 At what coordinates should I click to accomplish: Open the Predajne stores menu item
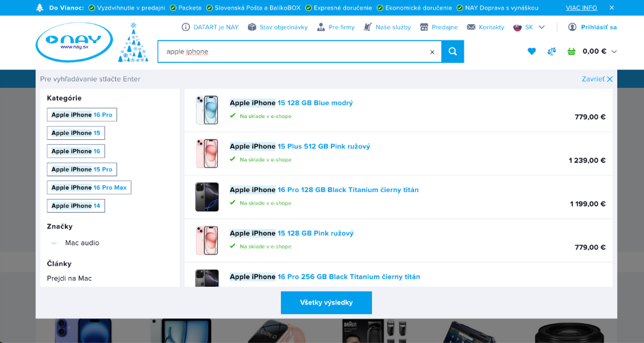click(438, 27)
